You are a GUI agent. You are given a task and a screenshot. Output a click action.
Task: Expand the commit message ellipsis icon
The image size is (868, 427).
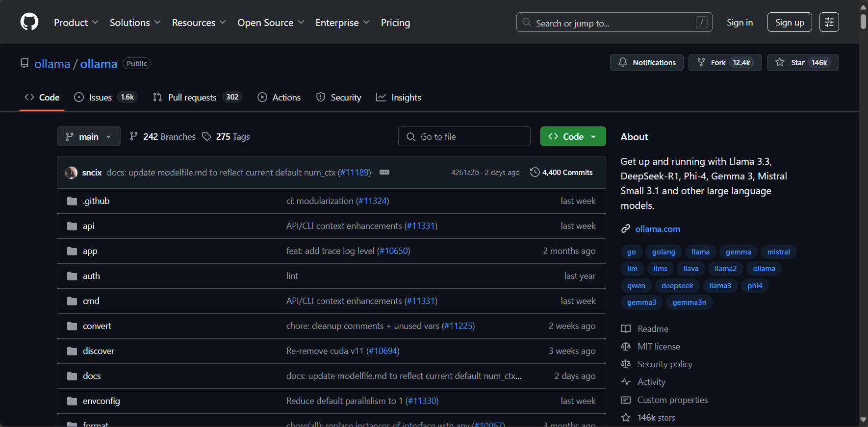coord(384,172)
